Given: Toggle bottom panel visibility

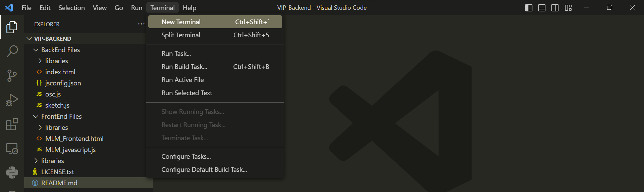Looking at the screenshot, I should click(542, 7).
